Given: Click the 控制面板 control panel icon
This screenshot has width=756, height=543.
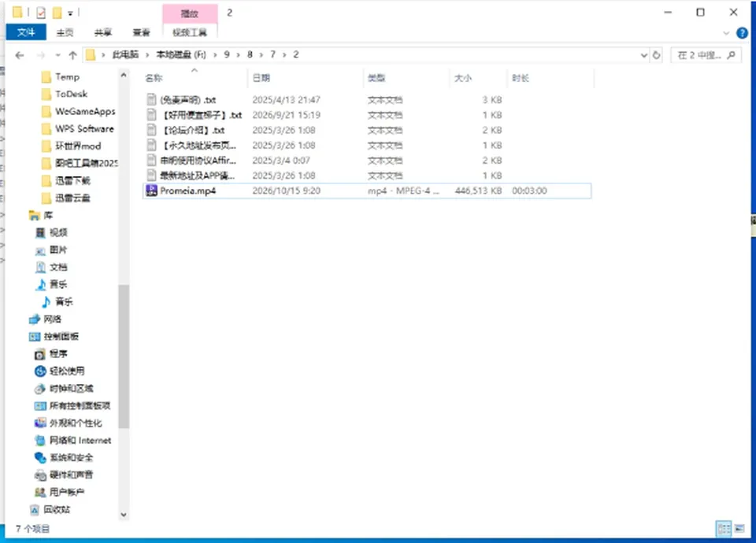Looking at the screenshot, I should pos(34,336).
